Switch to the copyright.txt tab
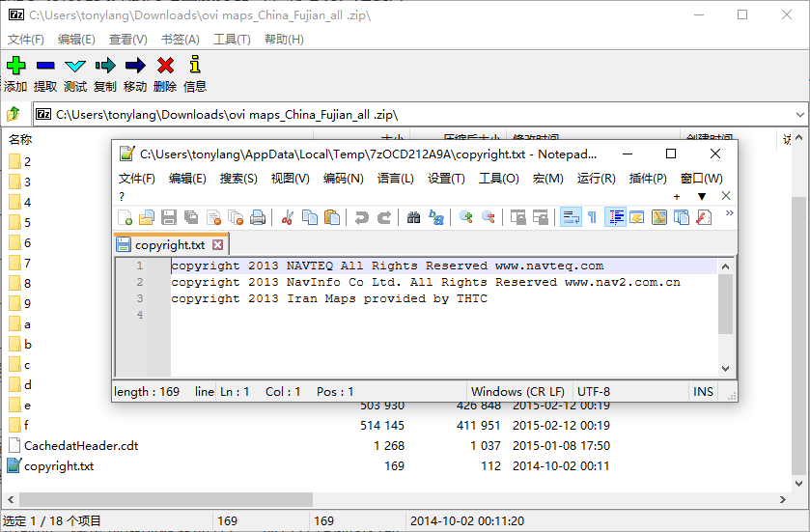Screen dimensions: 810x532 click(169, 245)
